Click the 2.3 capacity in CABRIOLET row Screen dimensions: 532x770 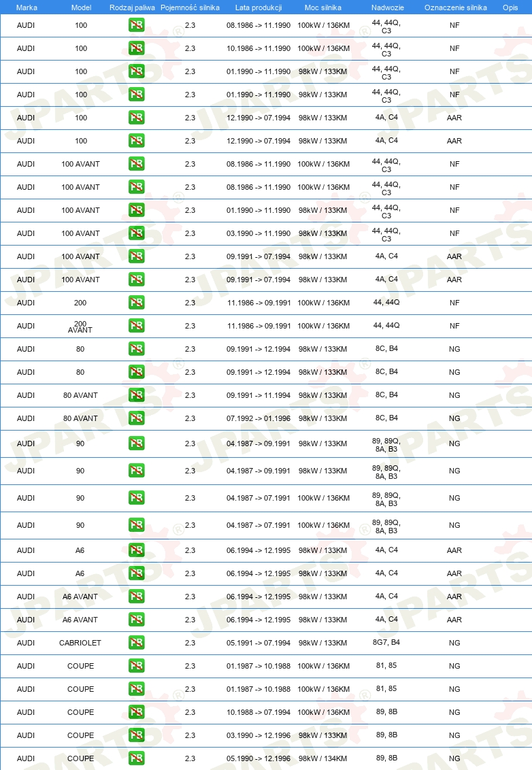tap(190, 643)
